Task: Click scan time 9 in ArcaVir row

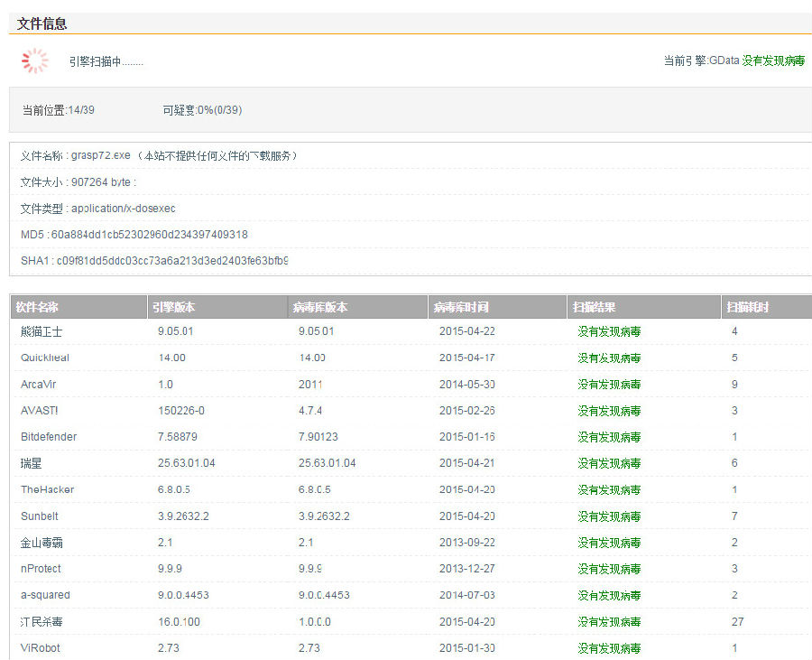Action: 734,385
